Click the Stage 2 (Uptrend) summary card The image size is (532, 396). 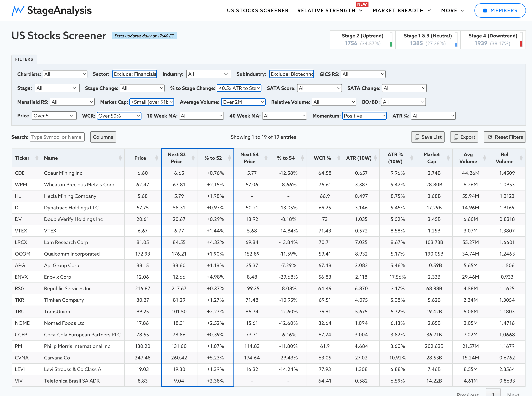pos(363,40)
